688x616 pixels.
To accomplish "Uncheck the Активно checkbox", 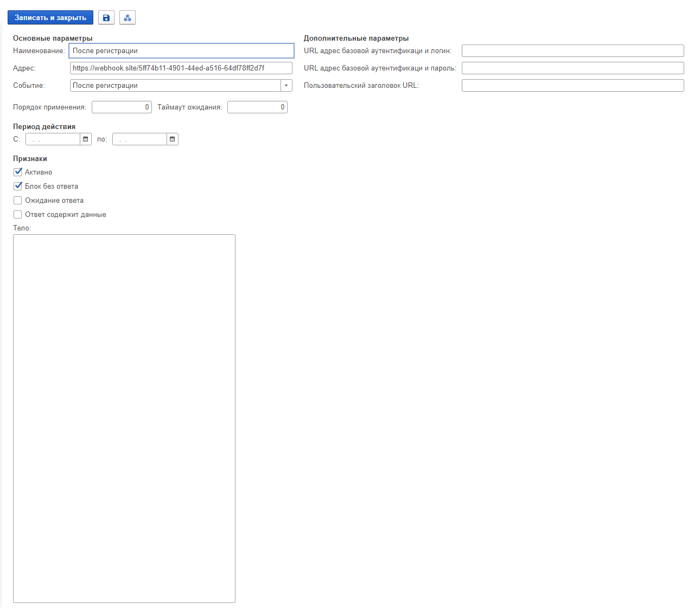I will 18,172.
